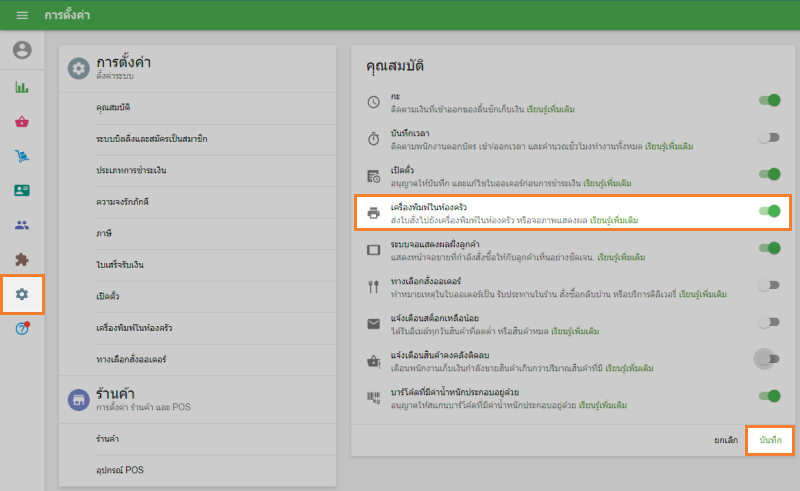Disable the กะ (shifts) toggle
The width and height of the screenshot is (800, 491).
tap(768, 101)
